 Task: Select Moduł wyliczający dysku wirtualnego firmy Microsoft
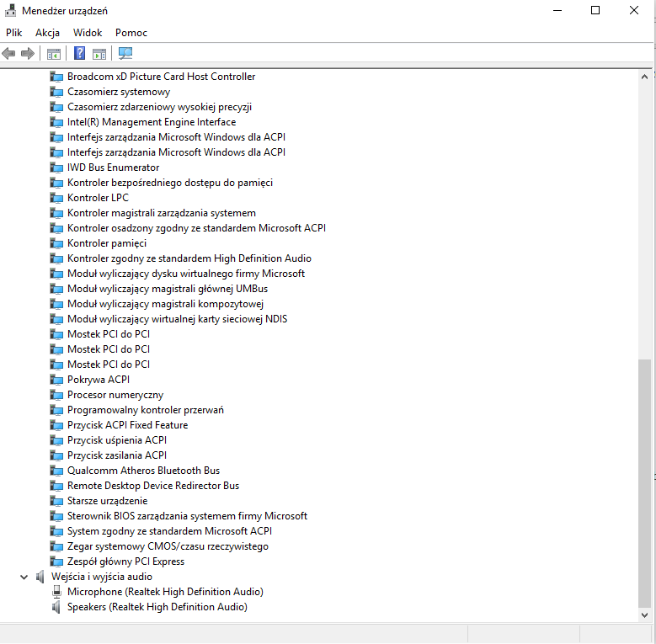(186, 274)
